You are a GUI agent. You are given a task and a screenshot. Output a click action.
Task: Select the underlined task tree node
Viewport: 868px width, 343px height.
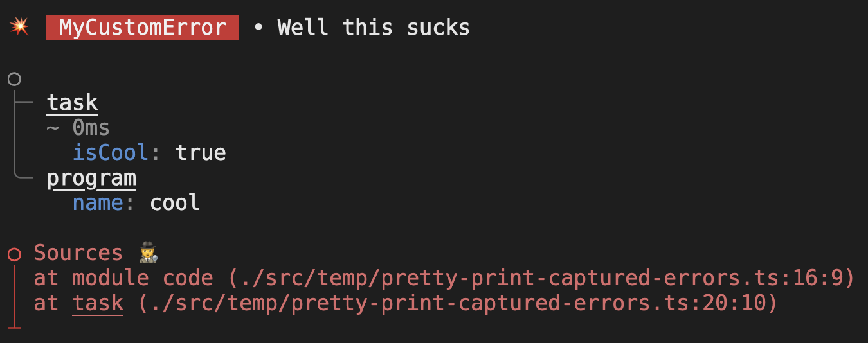(73, 103)
